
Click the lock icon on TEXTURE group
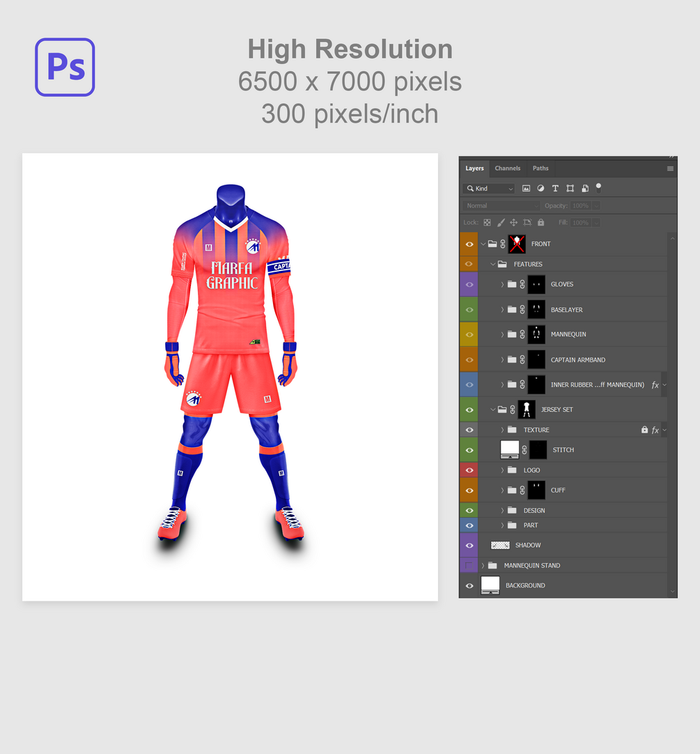click(644, 429)
